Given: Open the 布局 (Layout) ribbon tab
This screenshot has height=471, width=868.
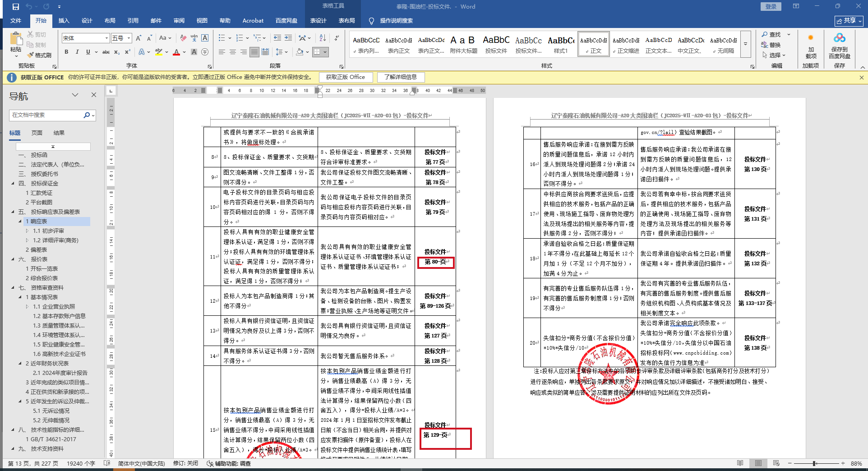Looking at the screenshot, I should click(110, 21).
